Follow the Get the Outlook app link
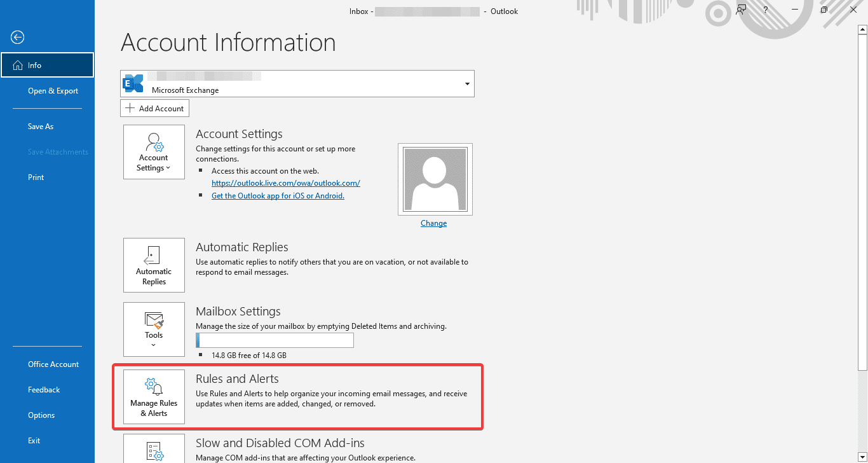 click(x=278, y=196)
